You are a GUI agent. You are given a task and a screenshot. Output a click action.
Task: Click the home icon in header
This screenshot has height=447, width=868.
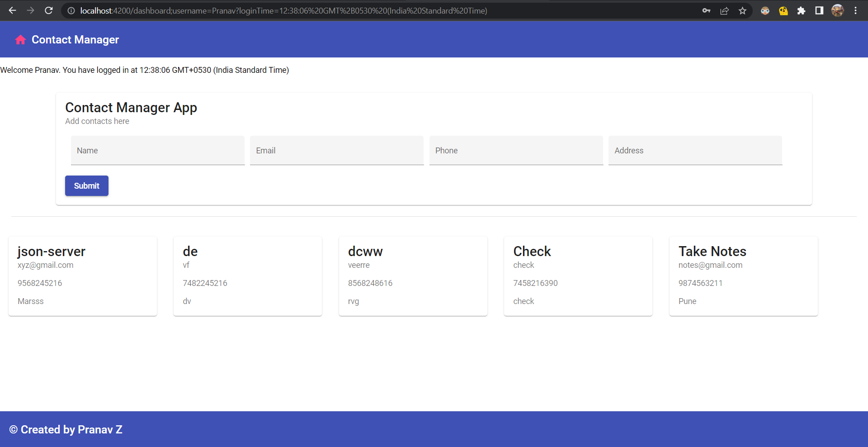(x=20, y=40)
